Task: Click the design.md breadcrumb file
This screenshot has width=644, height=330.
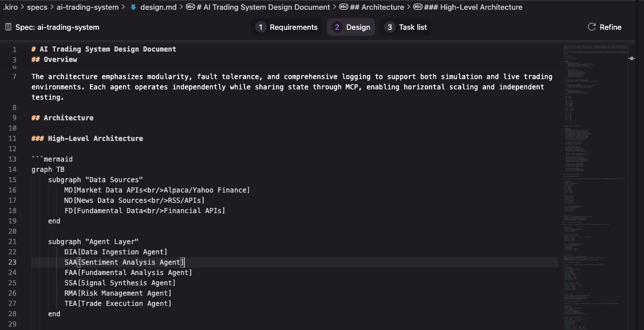Action: coord(158,7)
